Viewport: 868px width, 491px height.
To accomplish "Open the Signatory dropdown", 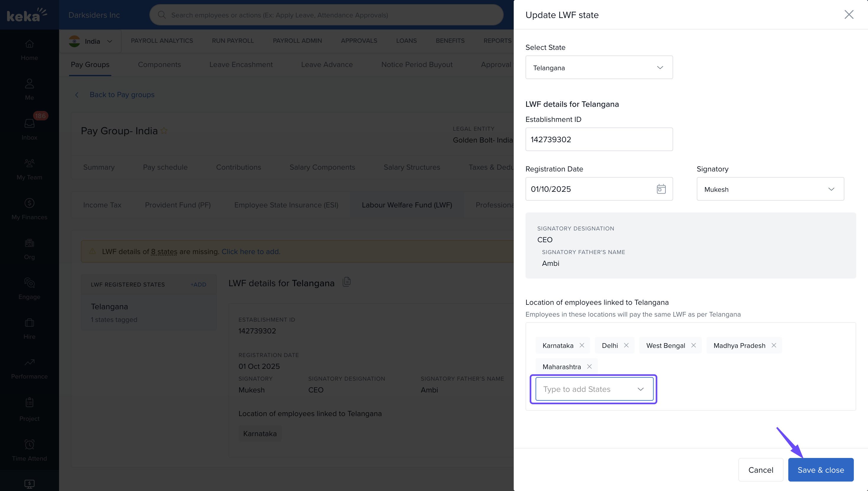I will (770, 189).
